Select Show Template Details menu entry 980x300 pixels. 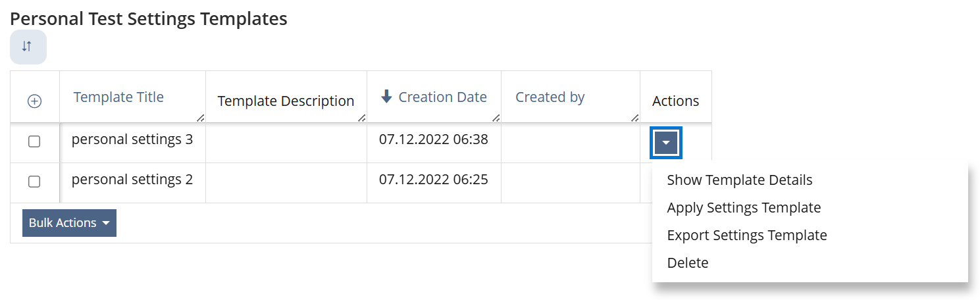click(x=739, y=180)
